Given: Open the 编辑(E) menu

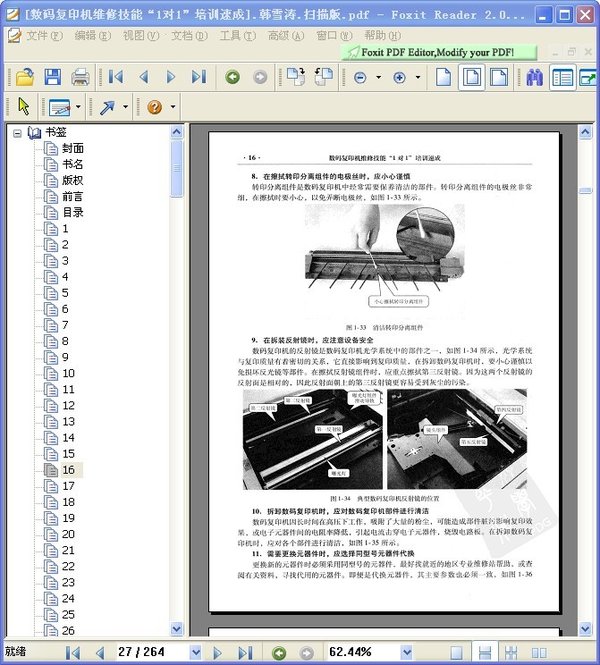Looking at the screenshot, I should click(x=92, y=36).
